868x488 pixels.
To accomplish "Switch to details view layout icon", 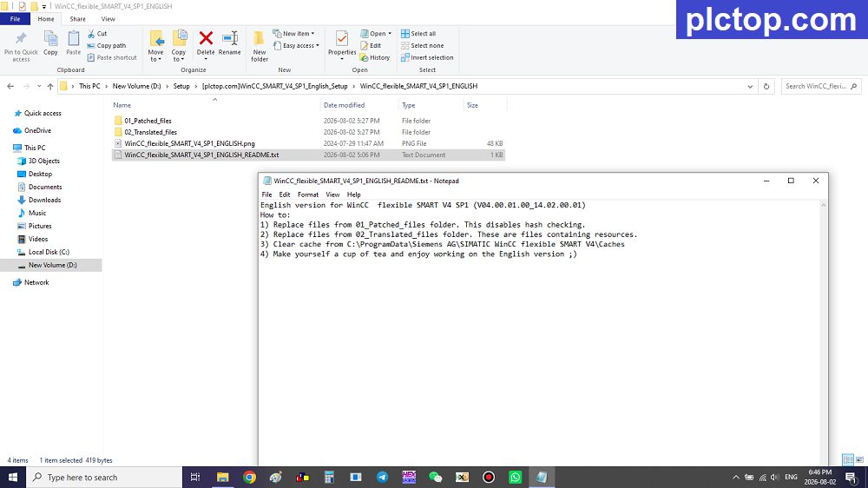I will (x=848, y=459).
